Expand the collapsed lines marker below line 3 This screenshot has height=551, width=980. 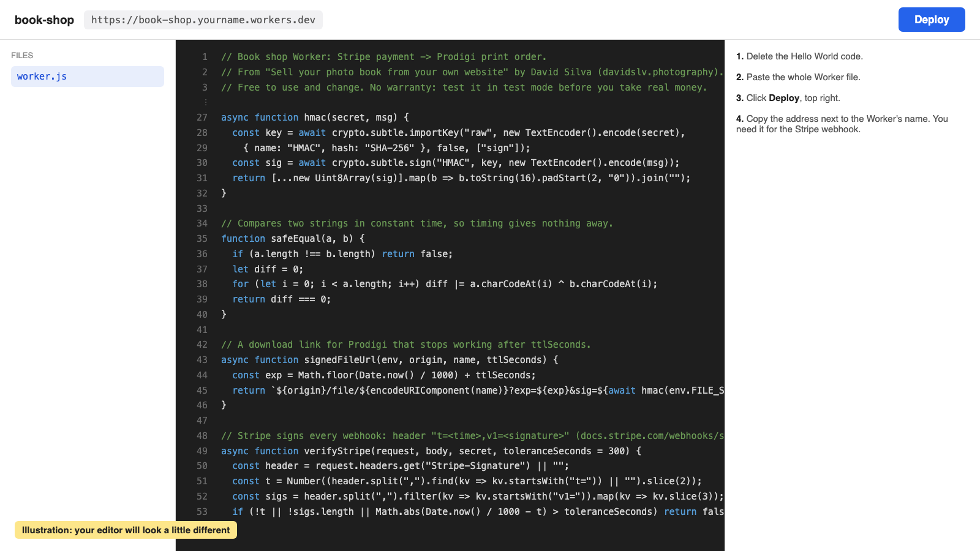[206, 102]
